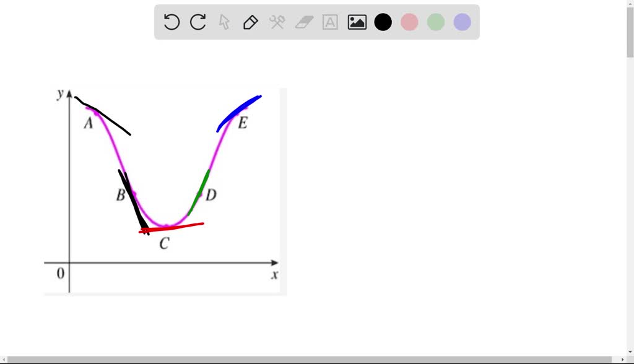634x364 pixels.
Task: Redo the last undone action
Action: click(197, 22)
